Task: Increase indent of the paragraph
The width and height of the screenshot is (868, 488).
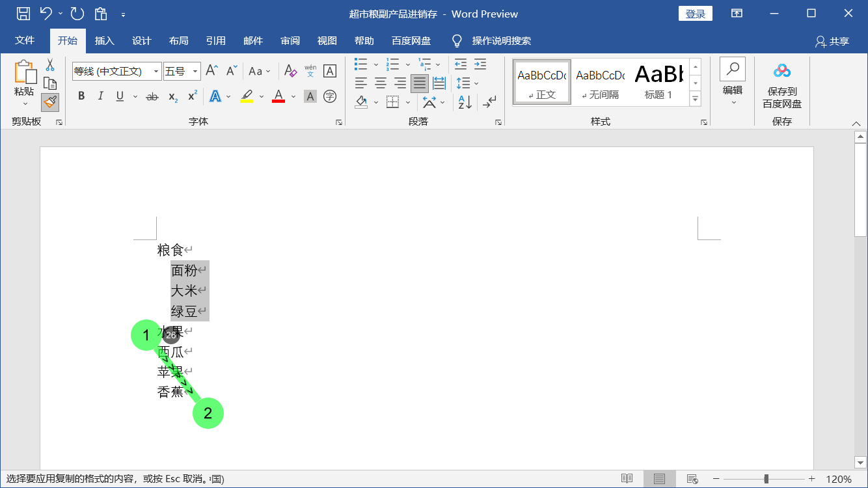Action: click(x=480, y=64)
